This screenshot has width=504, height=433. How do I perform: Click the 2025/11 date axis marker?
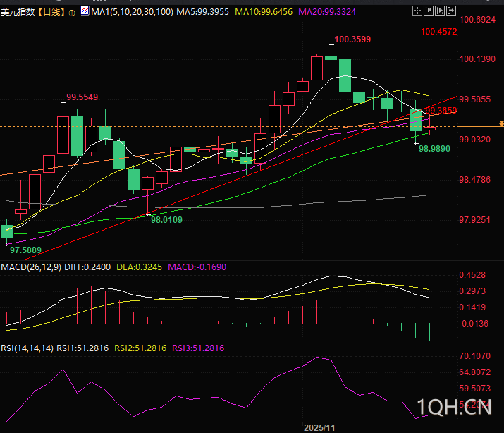pos(319,428)
